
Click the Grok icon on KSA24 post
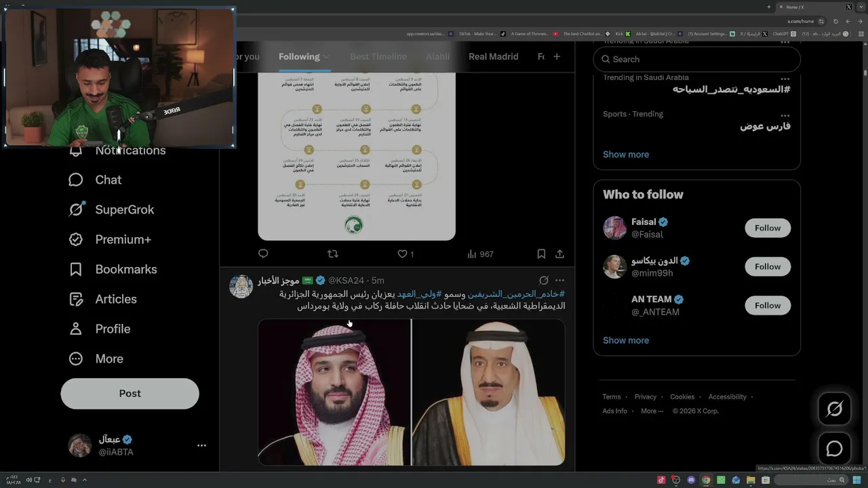pyautogui.click(x=543, y=280)
